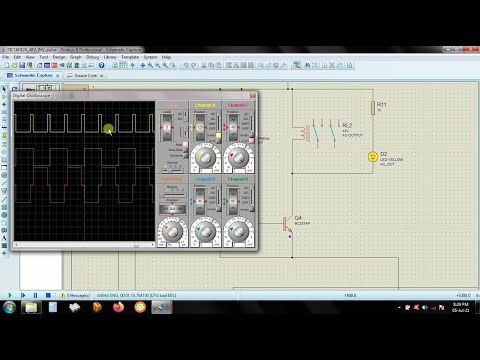Click transistor Q4 in schematic
Screen dimensions: 480x360
[x=287, y=224]
